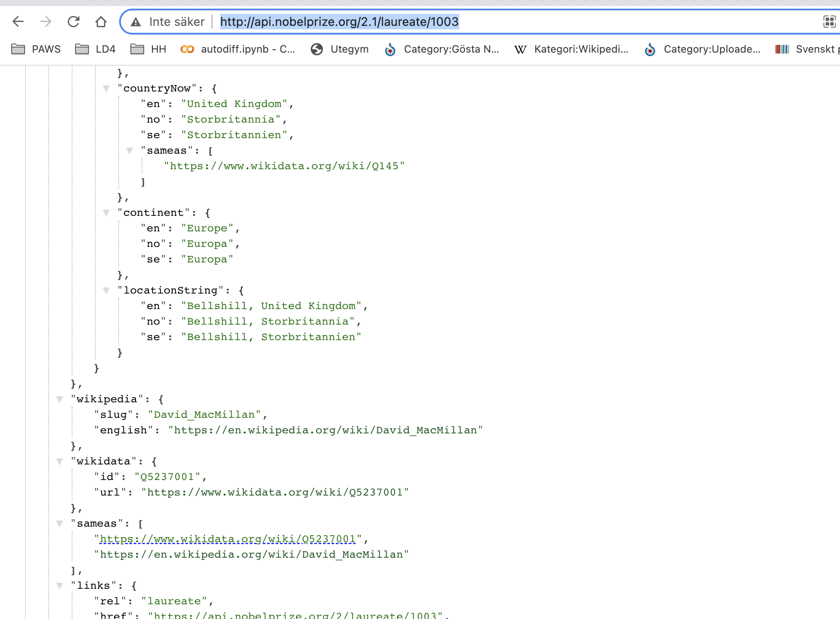Click the browser back arrow
840x619 pixels.
(18, 22)
